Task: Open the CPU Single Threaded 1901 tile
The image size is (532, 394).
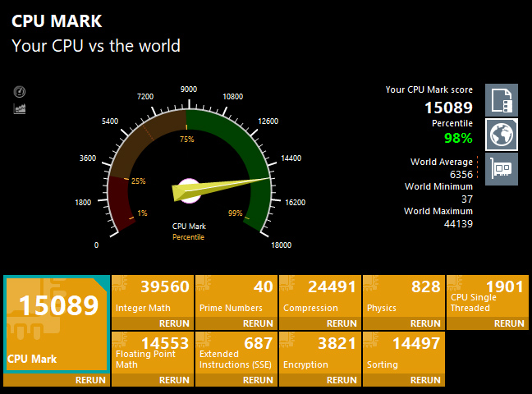Action: [488, 296]
